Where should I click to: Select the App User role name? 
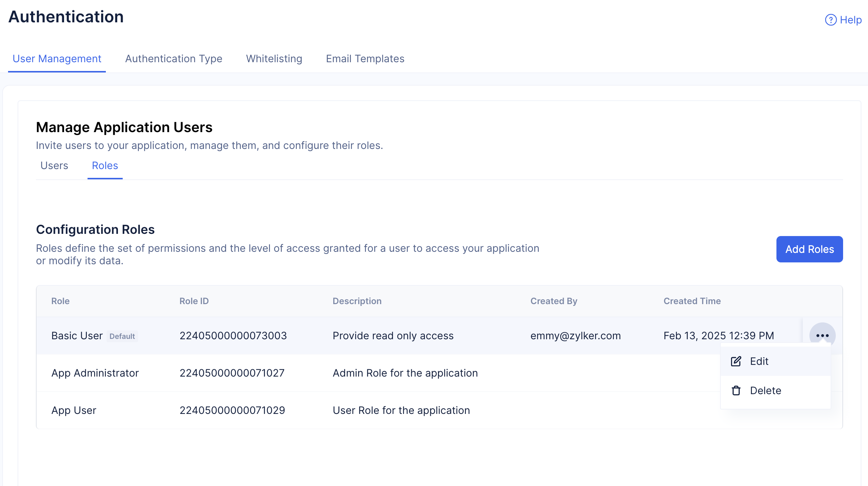(74, 410)
